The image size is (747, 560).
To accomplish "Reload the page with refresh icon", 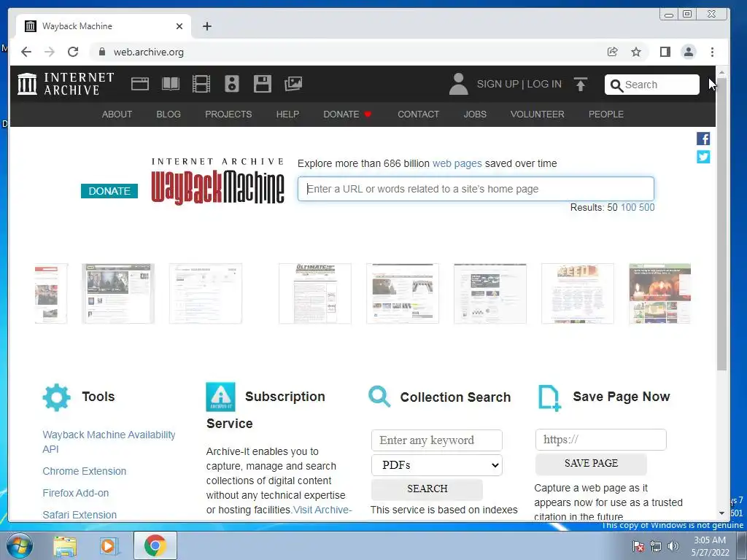I will (73, 52).
